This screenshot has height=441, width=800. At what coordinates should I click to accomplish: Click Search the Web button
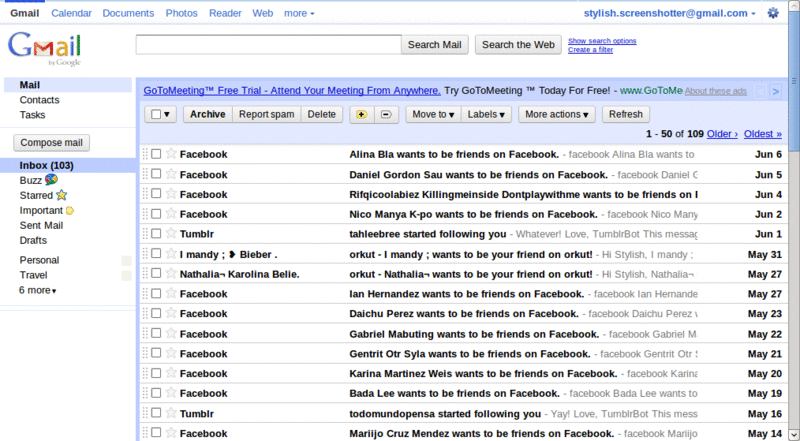pos(518,44)
